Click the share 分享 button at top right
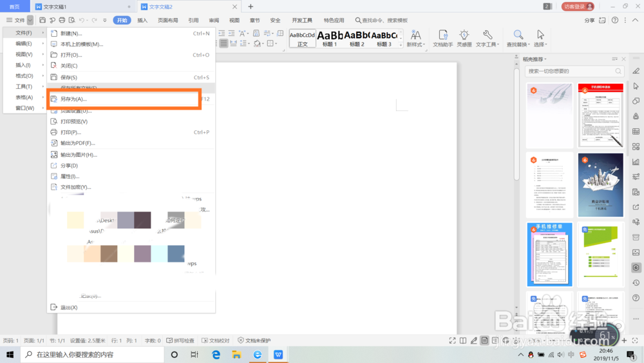 [589, 20]
